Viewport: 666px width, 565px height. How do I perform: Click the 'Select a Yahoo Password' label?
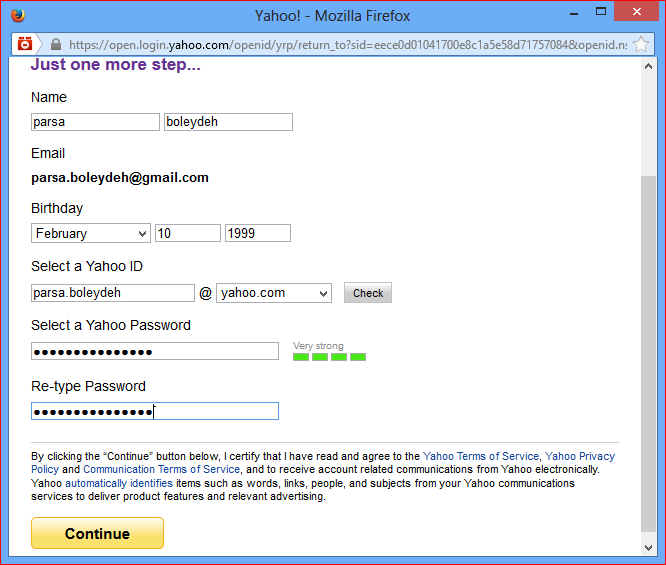coord(111,325)
